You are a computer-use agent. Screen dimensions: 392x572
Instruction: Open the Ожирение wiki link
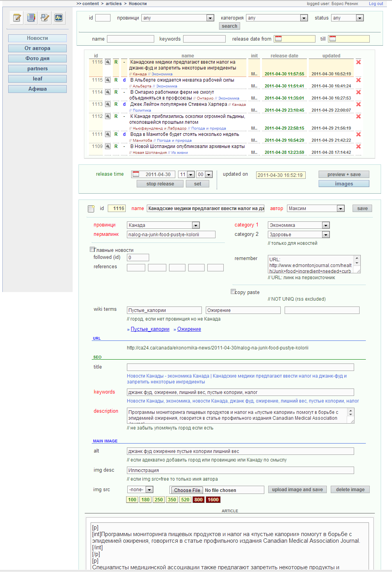point(189,329)
